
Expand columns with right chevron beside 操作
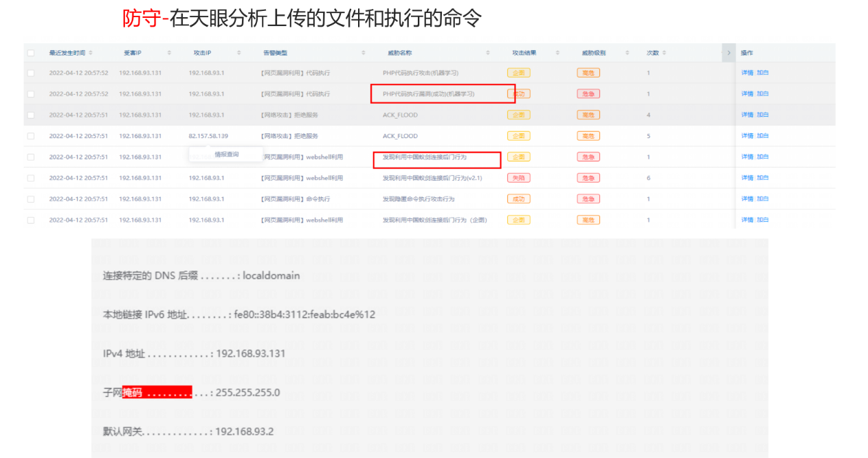tap(728, 53)
